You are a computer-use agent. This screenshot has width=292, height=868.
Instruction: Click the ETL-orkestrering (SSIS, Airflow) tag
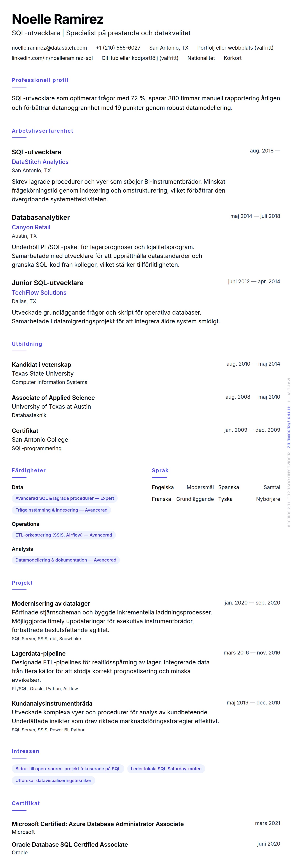coord(64,535)
